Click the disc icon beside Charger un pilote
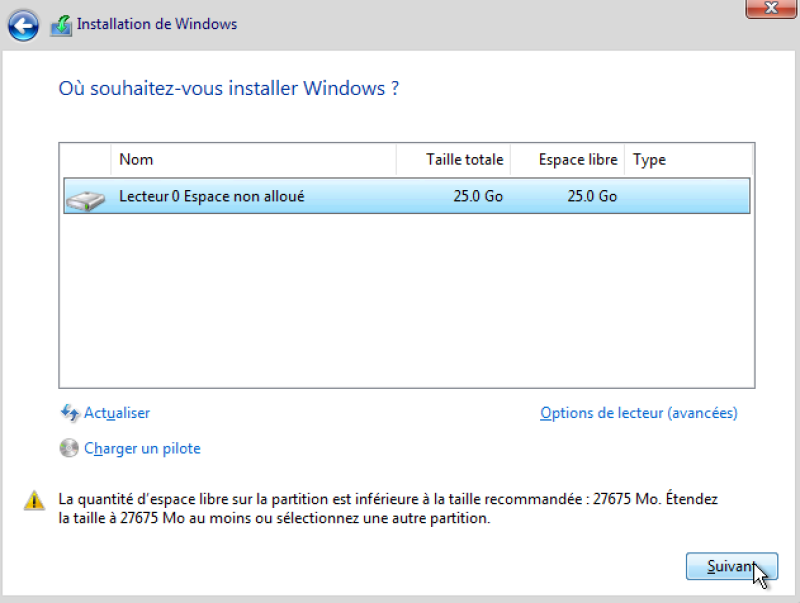Screen dimensions: 800x603 click(69, 448)
